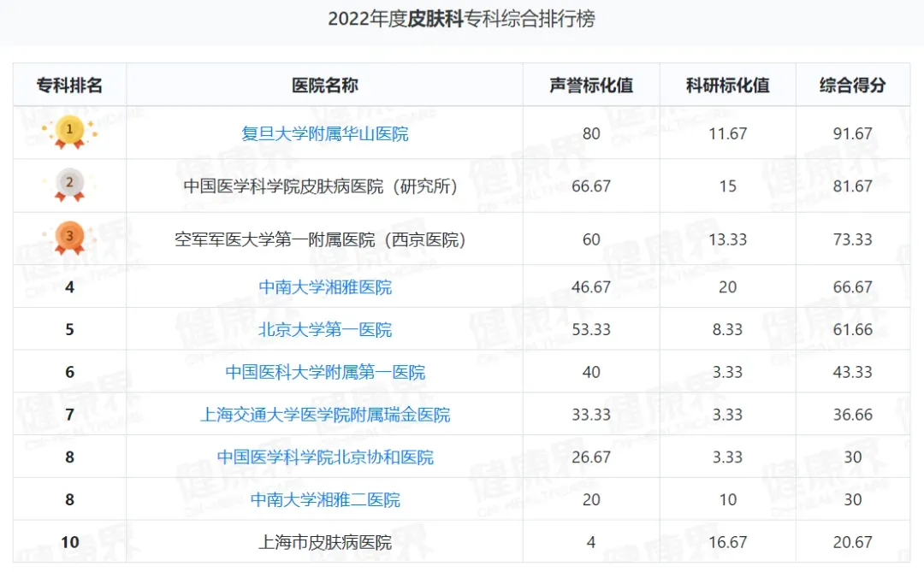The image size is (924, 572).
Task: Click the page title 2022年度皮肤科专科综合排行榜
Action: [x=461, y=19]
